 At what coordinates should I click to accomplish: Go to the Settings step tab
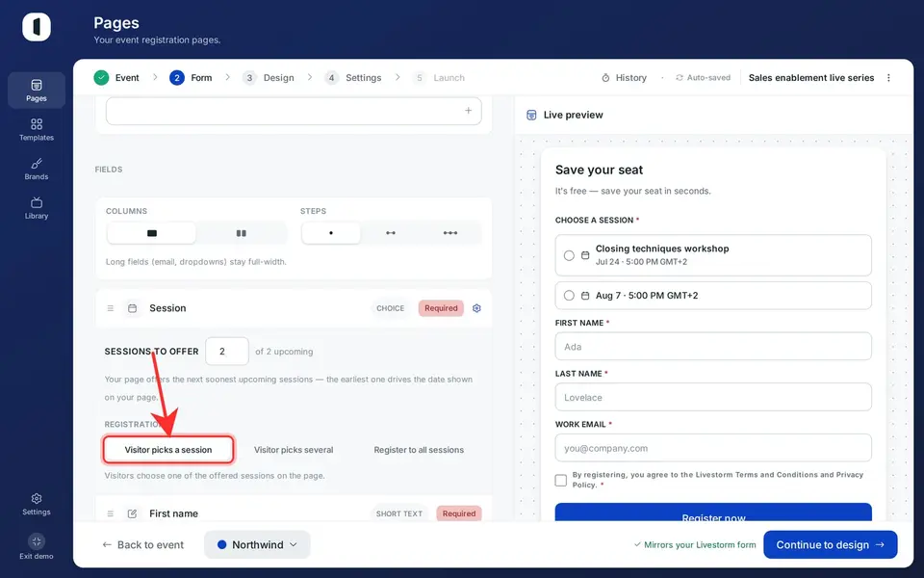click(353, 78)
